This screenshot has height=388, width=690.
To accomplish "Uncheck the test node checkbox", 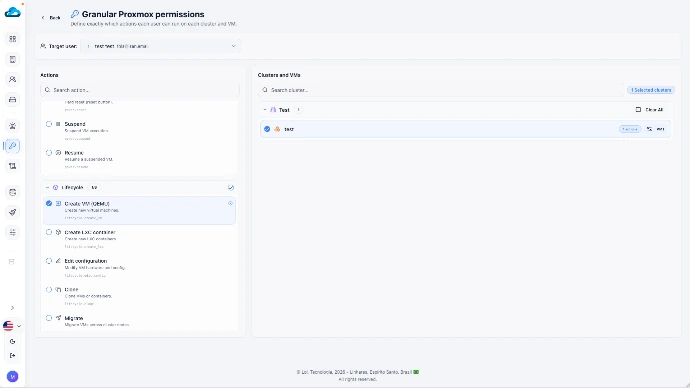I will [x=267, y=129].
